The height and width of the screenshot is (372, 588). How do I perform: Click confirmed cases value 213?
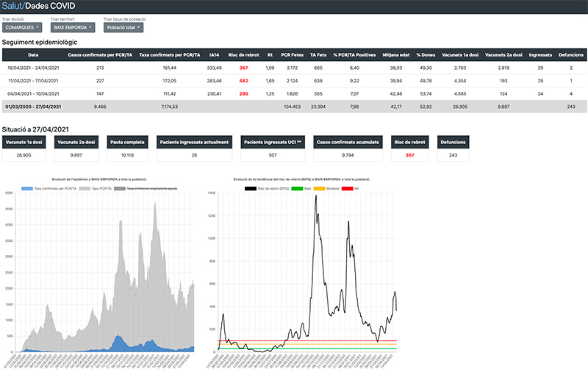(100, 68)
